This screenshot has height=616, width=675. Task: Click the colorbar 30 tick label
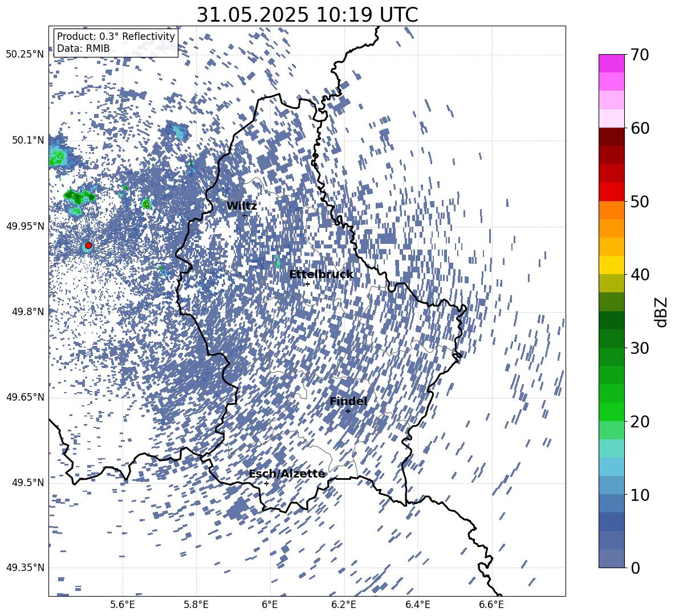click(640, 348)
